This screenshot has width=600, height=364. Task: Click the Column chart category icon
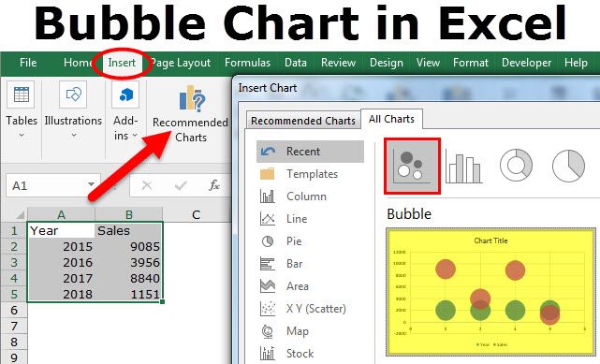tap(267, 197)
